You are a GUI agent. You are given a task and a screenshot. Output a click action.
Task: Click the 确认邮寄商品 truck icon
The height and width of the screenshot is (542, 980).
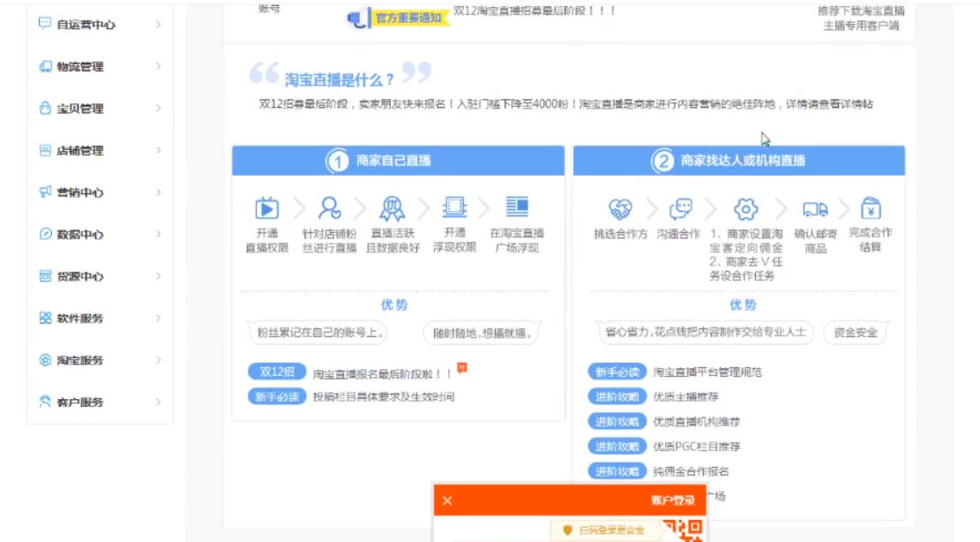pyautogui.click(x=815, y=209)
